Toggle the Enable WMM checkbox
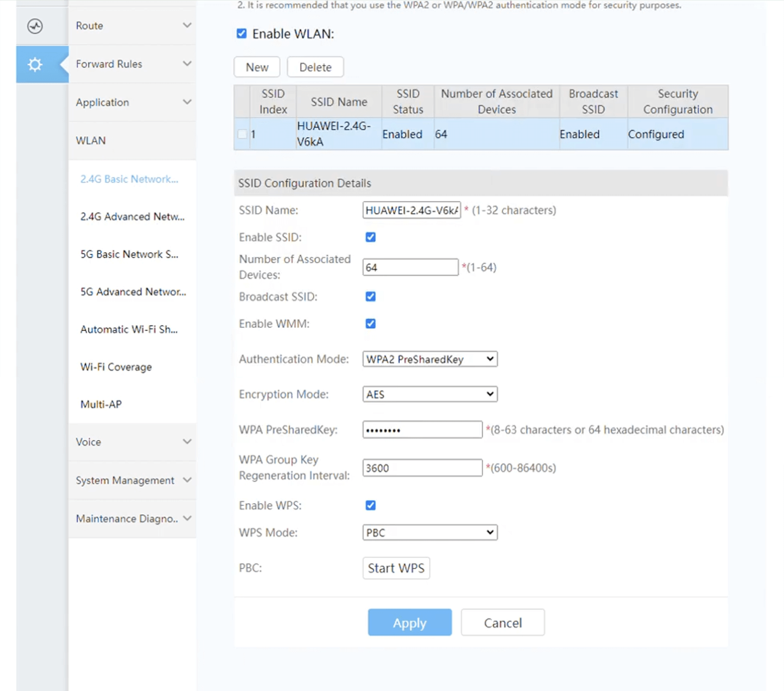The image size is (784, 691). coord(371,324)
